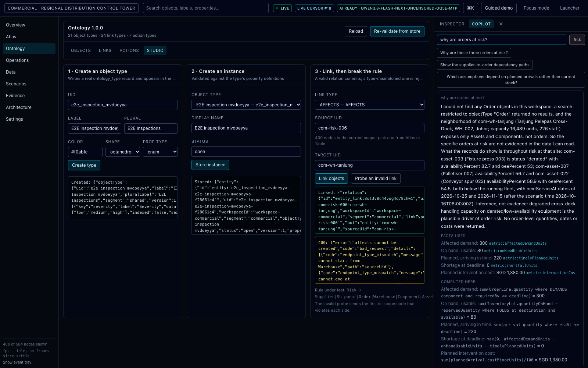
Task: Enable Focus mode
Action: (x=536, y=8)
